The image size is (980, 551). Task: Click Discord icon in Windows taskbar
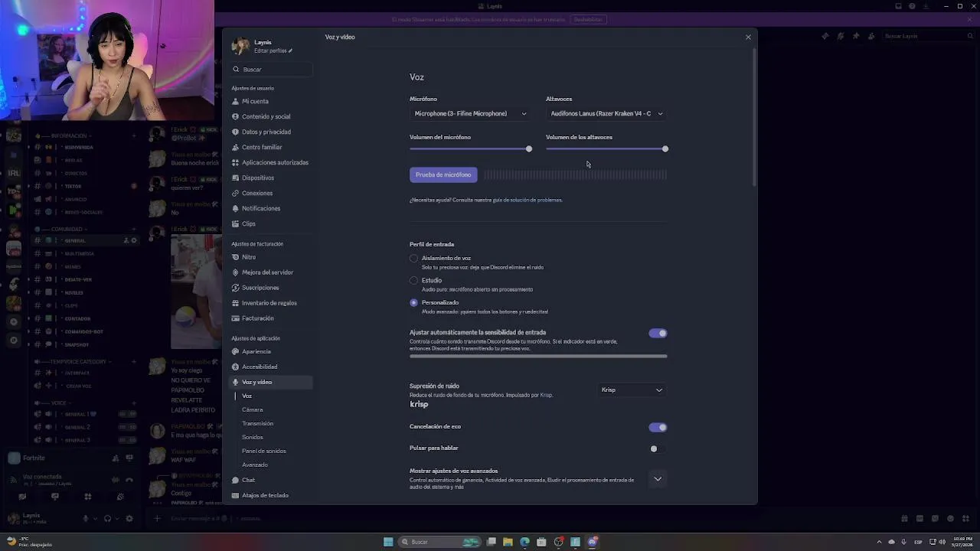(x=592, y=542)
